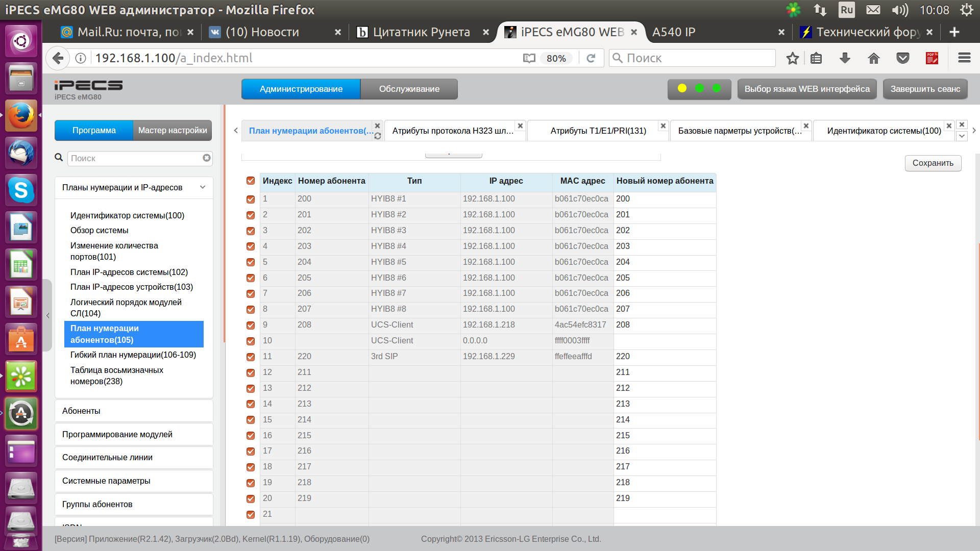Toggle checkbox for index 11 (3rd SIP)
This screenshot has width=980, height=551.
[x=251, y=357]
